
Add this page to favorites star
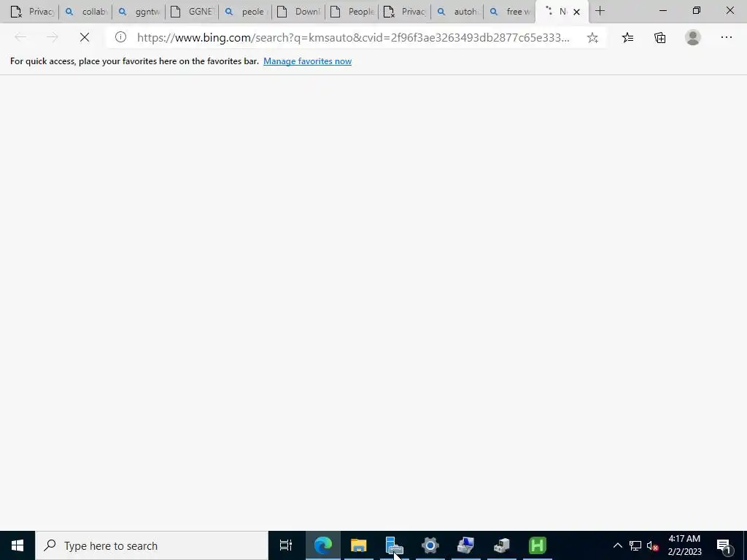[592, 38]
